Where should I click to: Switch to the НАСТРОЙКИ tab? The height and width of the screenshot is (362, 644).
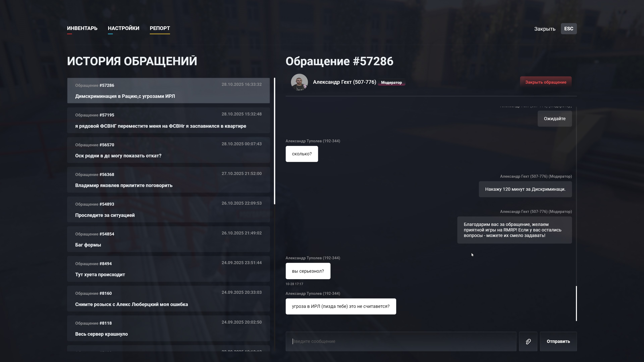click(x=123, y=28)
